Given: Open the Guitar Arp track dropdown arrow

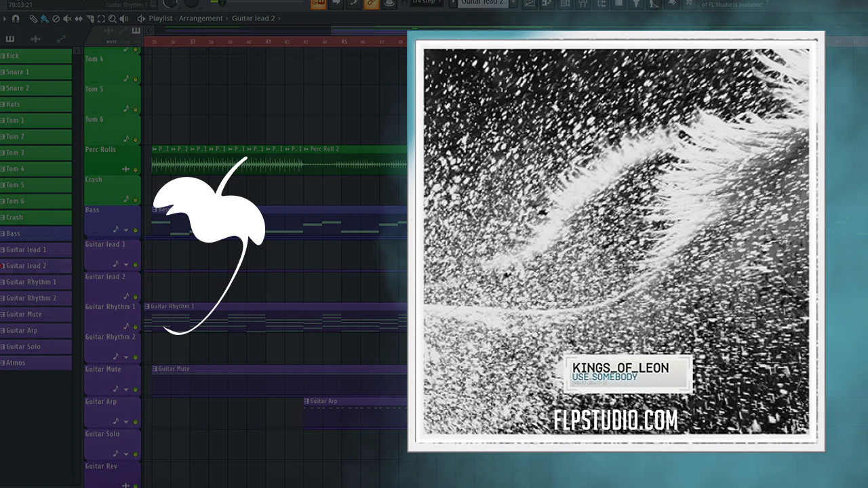Looking at the screenshot, I should (x=125, y=422).
